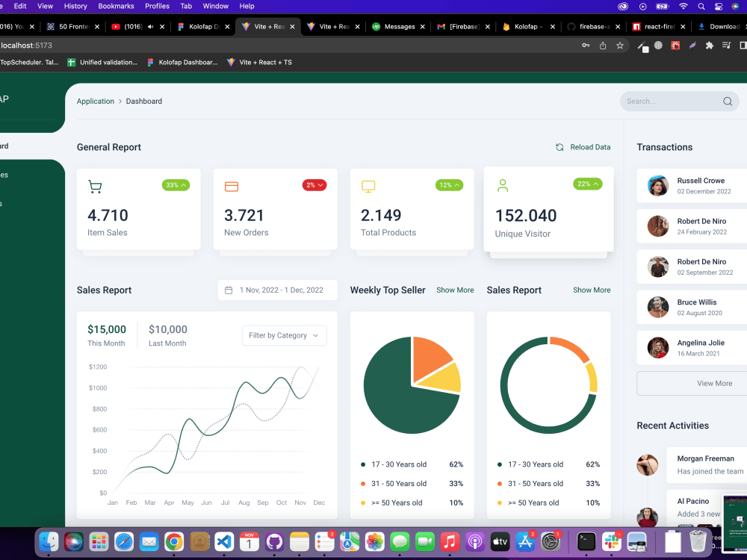Click Show More beside the right Sales Report
The height and width of the screenshot is (560, 747).
(592, 290)
